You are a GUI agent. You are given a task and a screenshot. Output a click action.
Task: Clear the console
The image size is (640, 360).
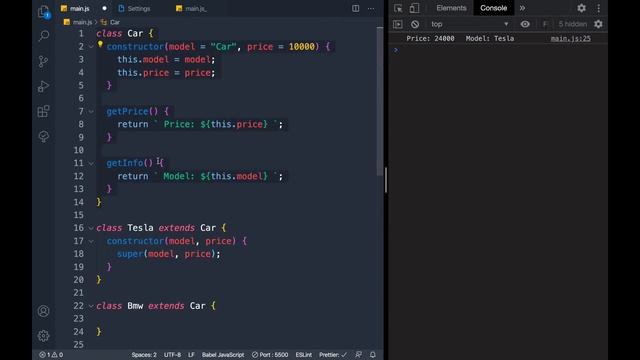point(415,24)
